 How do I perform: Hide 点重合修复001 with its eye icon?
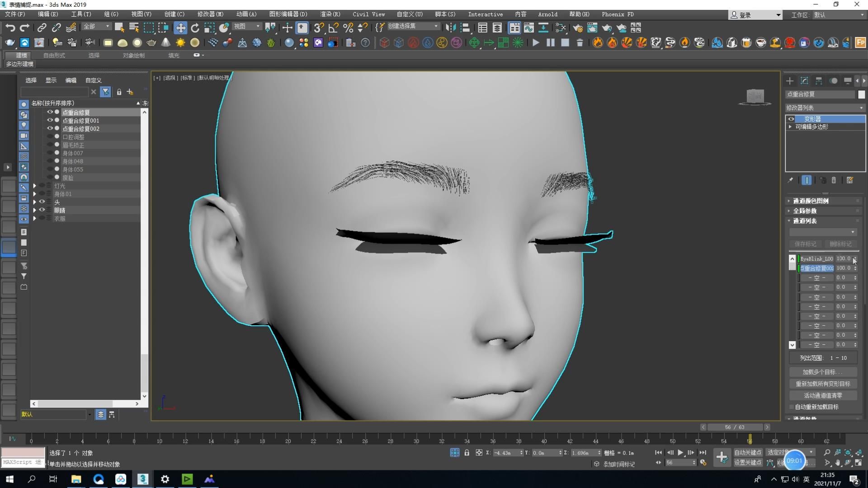pyautogui.click(x=50, y=120)
